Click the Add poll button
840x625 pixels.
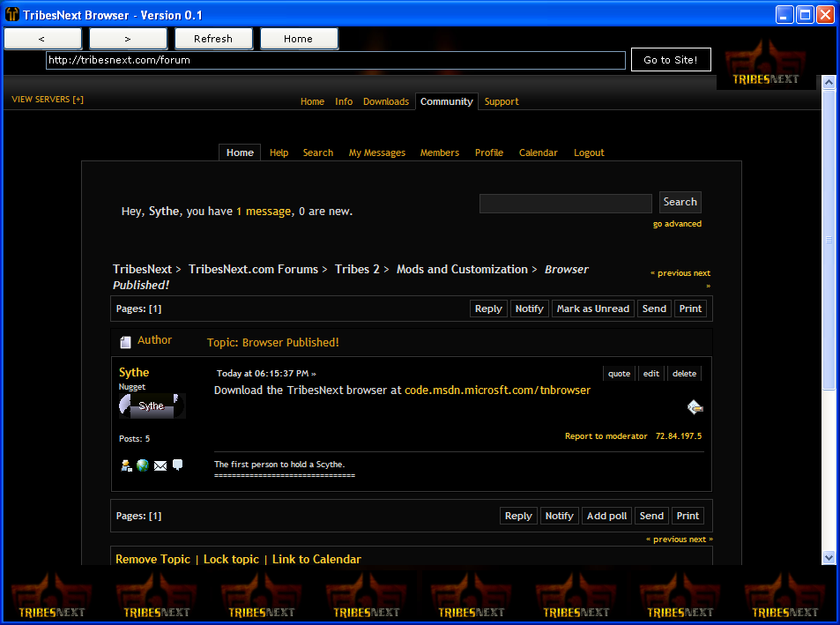(607, 516)
